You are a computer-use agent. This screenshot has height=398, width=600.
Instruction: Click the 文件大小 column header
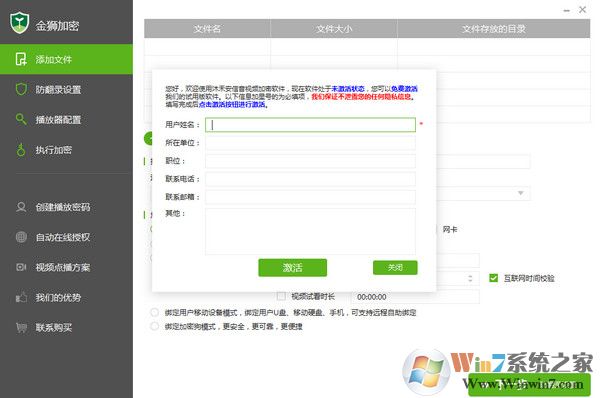334,29
